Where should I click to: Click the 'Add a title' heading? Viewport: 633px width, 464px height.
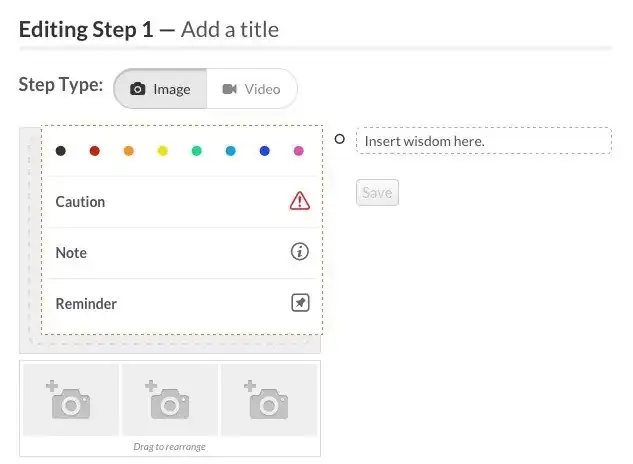[x=231, y=30]
